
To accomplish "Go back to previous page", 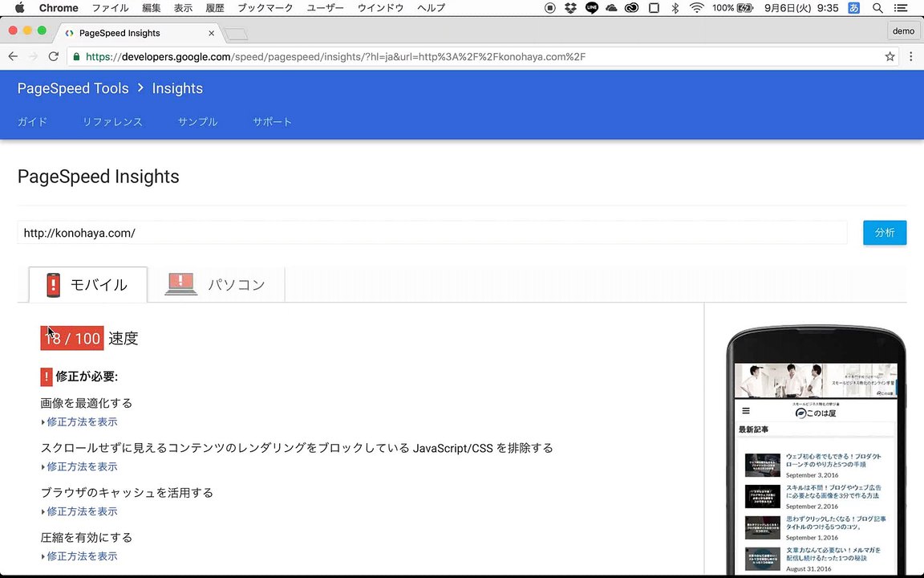I will pyautogui.click(x=13, y=57).
